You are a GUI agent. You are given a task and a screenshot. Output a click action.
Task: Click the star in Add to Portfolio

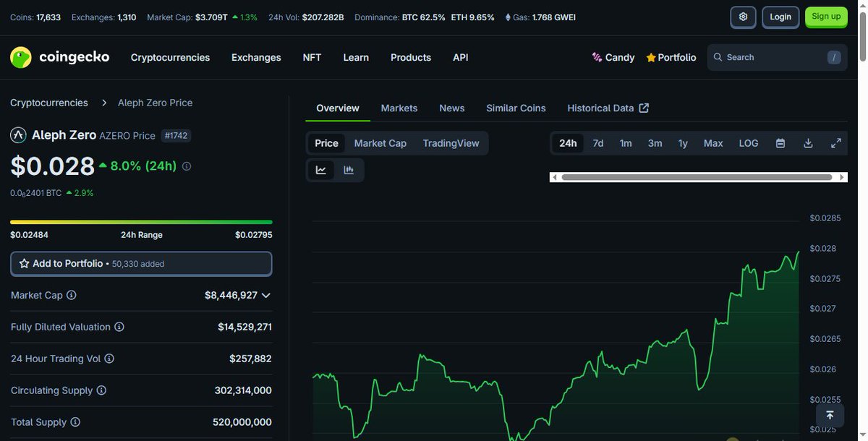tap(24, 264)
